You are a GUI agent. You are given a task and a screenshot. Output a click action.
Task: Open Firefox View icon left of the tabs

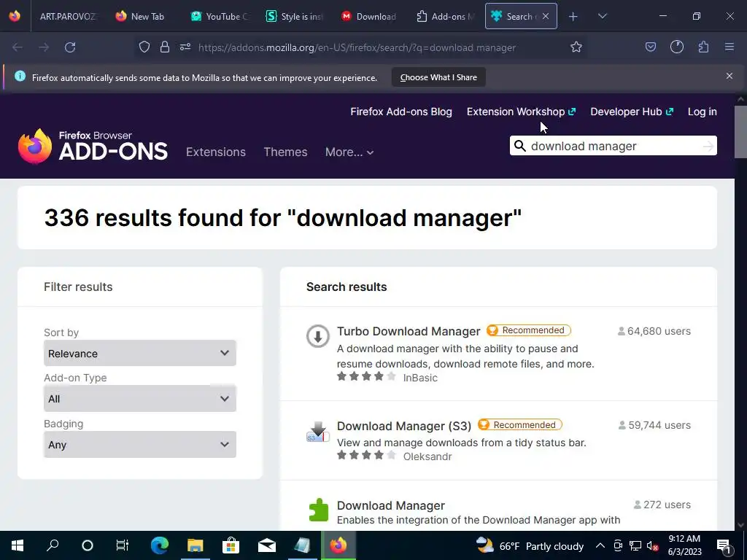[x=15, y=16]
